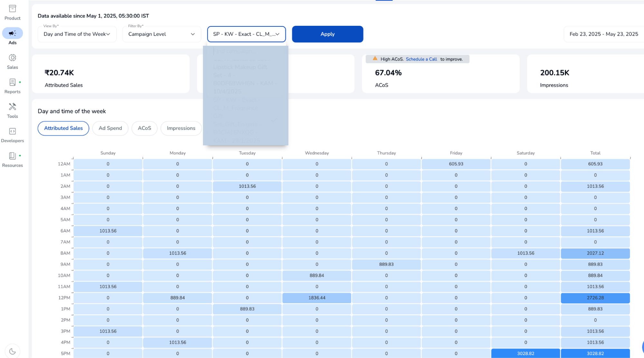
Task: Click the 200.15K Impressions value
Action: click(555, 73)
